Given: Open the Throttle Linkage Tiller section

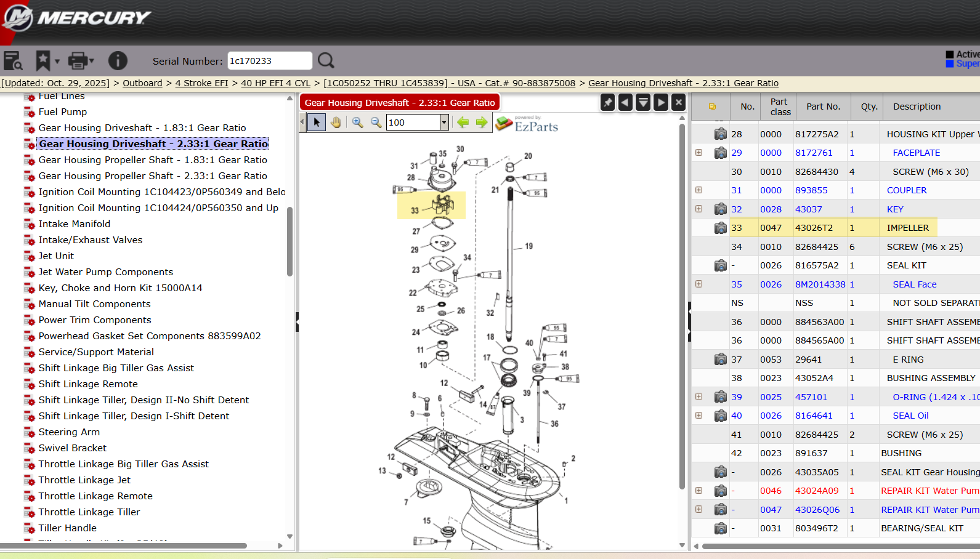Looking at the screenshot, I should coord(89,512).
